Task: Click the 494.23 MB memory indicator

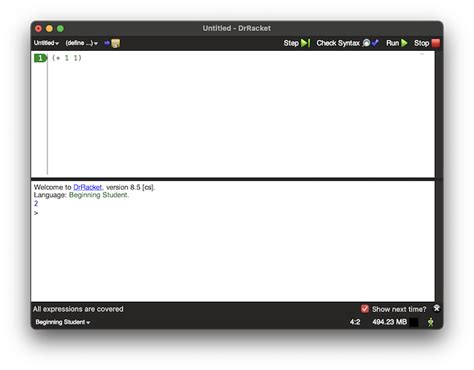Action: pos(389,322)
